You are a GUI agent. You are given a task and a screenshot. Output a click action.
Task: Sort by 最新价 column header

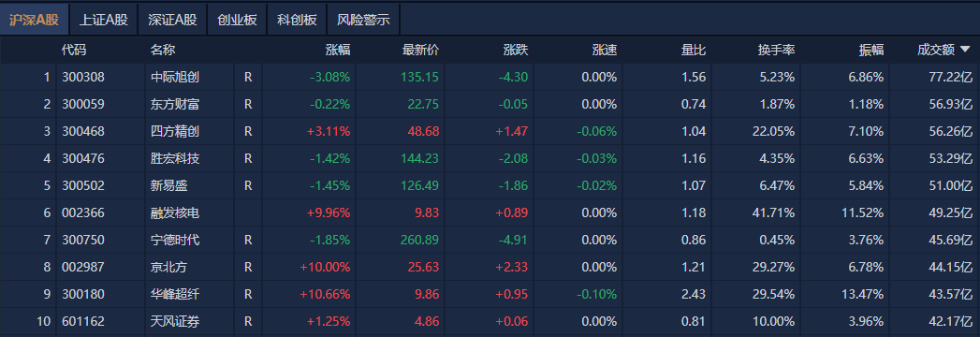pos(420,51)
